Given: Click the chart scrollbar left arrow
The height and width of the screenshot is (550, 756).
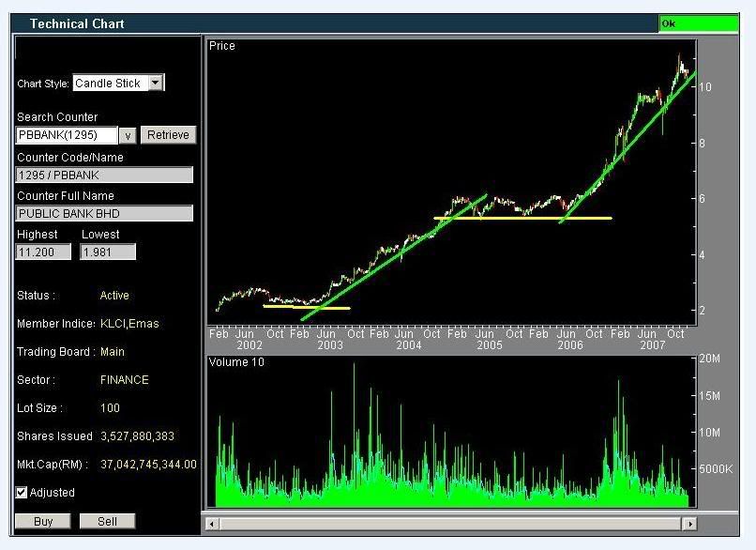Looking at the screenshot, I should tap(212, 524).
